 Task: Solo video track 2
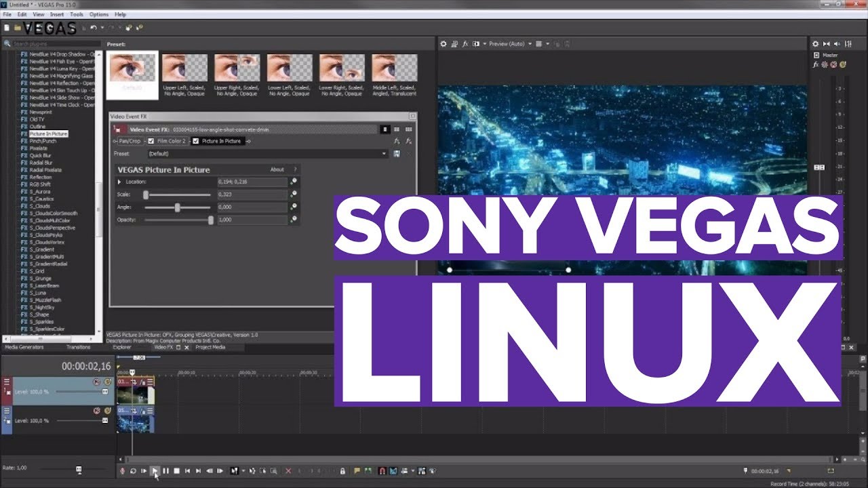pos(108,411)
